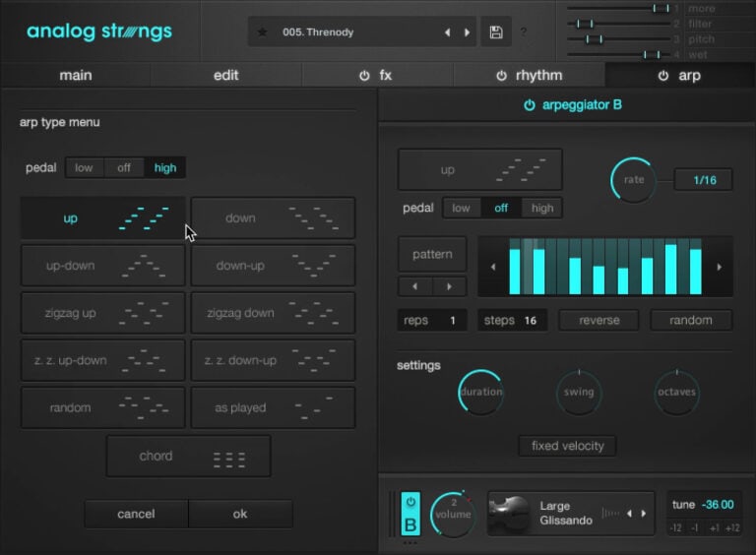
Task: Select the up-down arp type
Action: pos(102,266)
